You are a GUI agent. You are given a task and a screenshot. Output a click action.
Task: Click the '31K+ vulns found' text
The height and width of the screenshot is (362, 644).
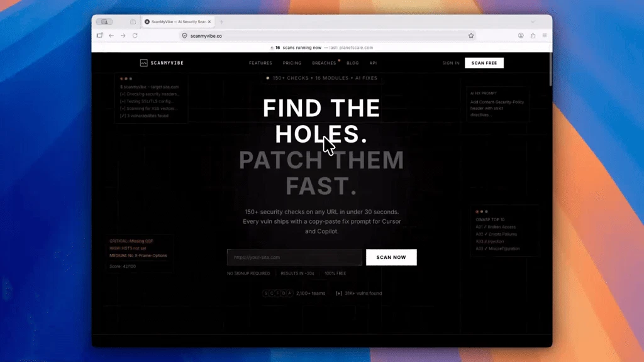point(363,293)
